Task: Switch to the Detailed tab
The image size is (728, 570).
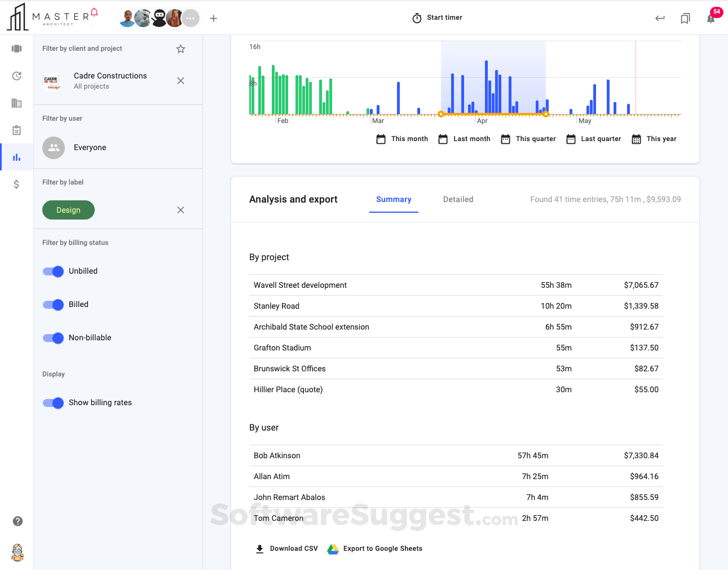Action: (x=458, y=199)
